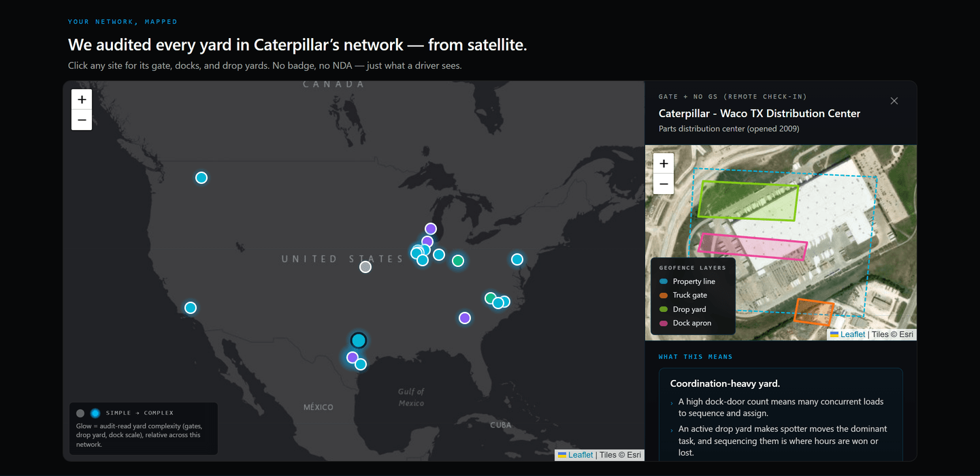Click the Dock apron pink legend swatch
Screen dimensions: 980x476
[664, 323]
